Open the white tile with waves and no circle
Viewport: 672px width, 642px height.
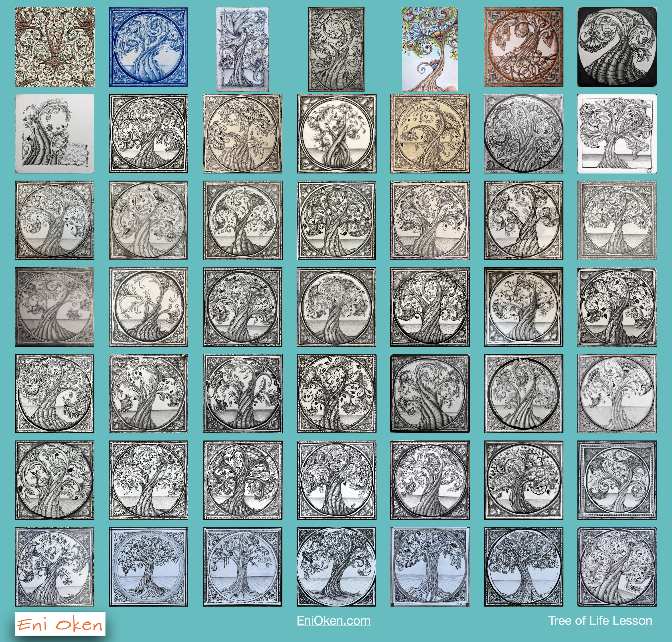point(55,134)
